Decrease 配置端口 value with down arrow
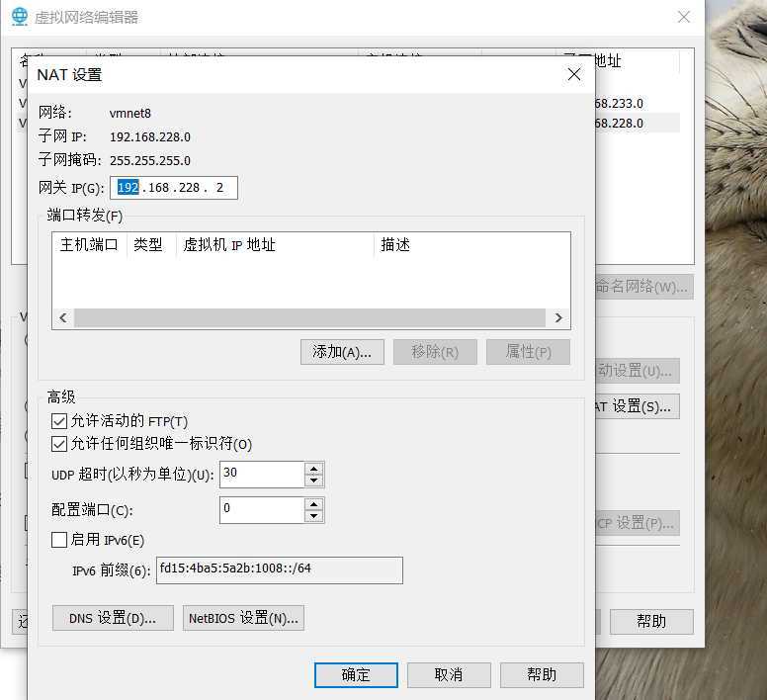This screenshot has width=767, height=700. (313, 516)
